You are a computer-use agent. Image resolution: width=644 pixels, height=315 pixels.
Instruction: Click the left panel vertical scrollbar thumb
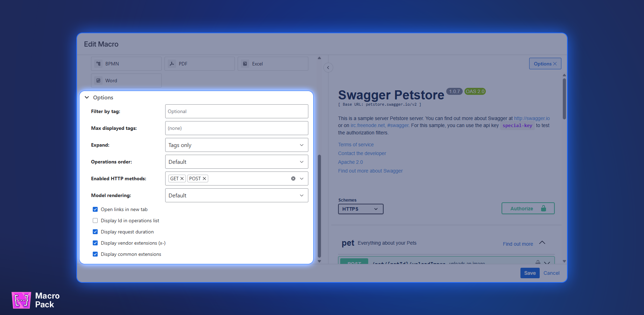click(x=319, y=206)
